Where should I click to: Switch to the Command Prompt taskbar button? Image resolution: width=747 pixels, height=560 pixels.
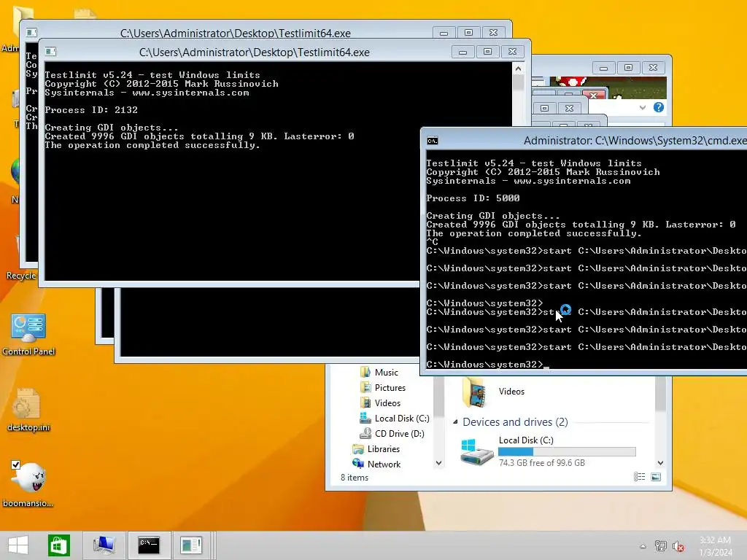click(149, 545)
